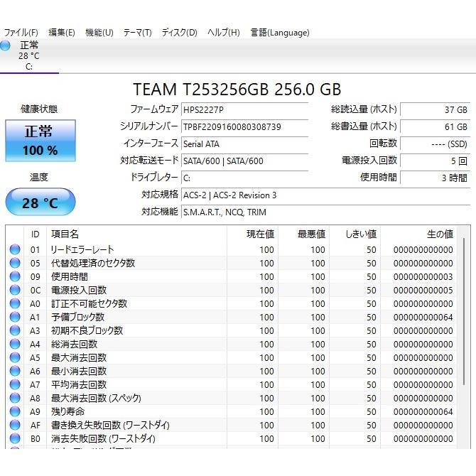
Task: Click status icon for row A3 初期不良ブロック数
Action: [x=15, y=330]
